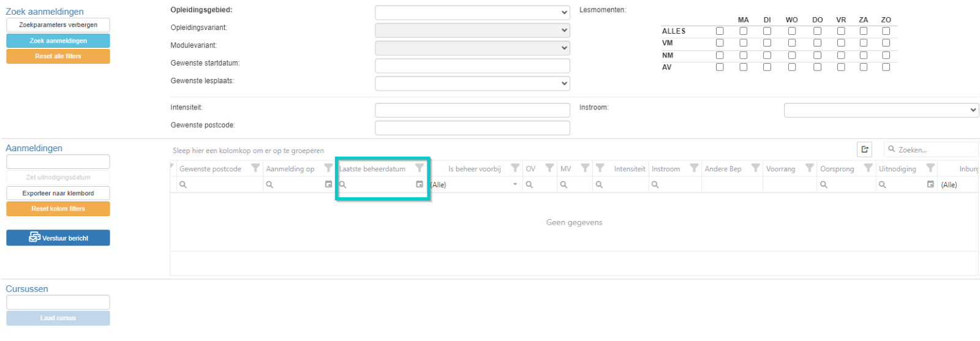Open filter icon of Uitnodiging column
Viewport: 980px width, 341px height.
tap(930, 168)
